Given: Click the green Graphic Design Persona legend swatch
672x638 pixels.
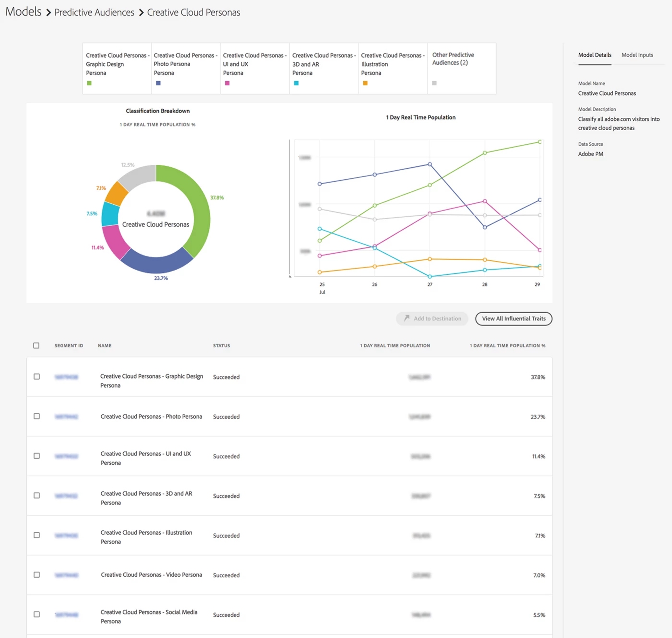Looking at the screenshot, I should [89, 83].
